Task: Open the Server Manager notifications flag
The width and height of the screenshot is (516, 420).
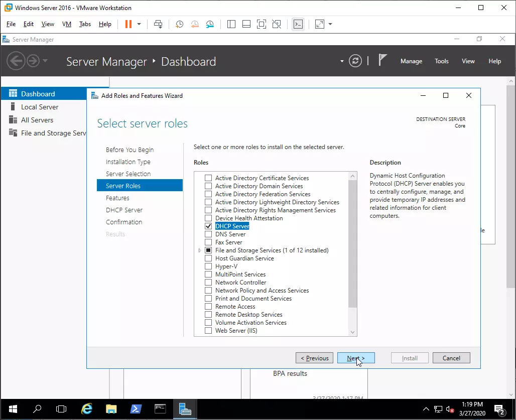Action: (382, 60)
